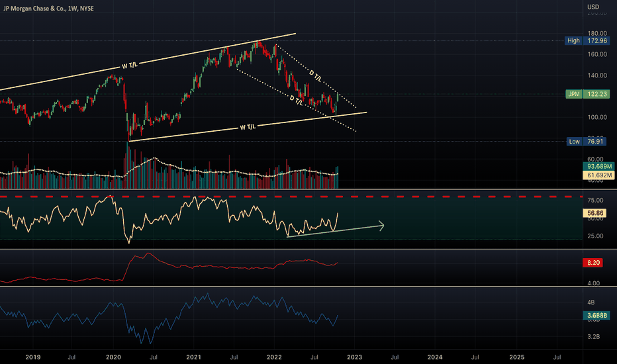Select the High price label 172.96
Screen dimensions: 617x364
click(597, 40)
